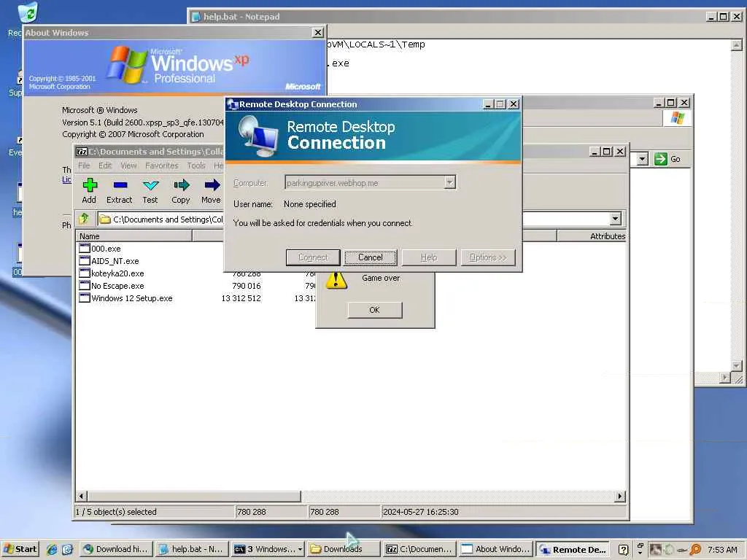Open the Edit menu in 7-Zip
The image size is (747, 560).
[x=105, y=166]
